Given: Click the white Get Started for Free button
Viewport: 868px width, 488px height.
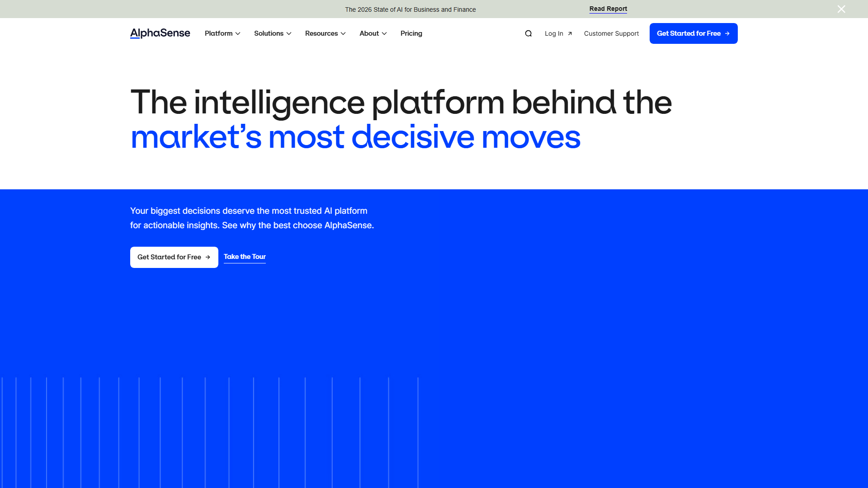Looking at the screenshot, I should coord(174,257).
